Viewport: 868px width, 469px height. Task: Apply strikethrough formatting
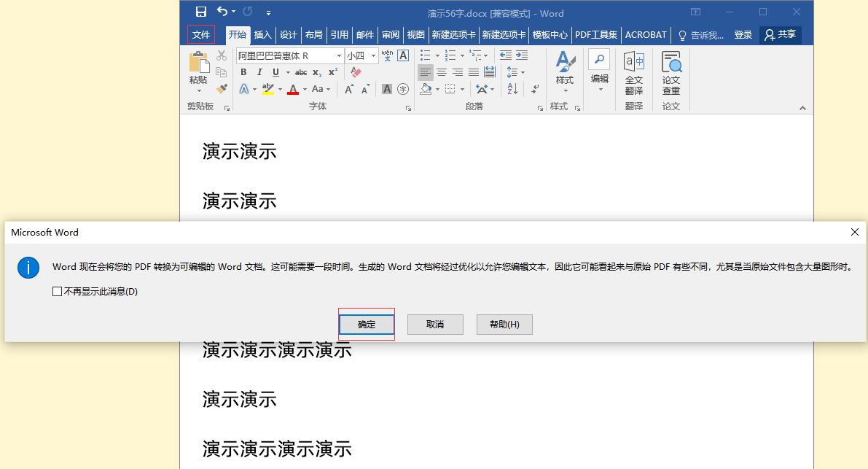pos(301,72)
